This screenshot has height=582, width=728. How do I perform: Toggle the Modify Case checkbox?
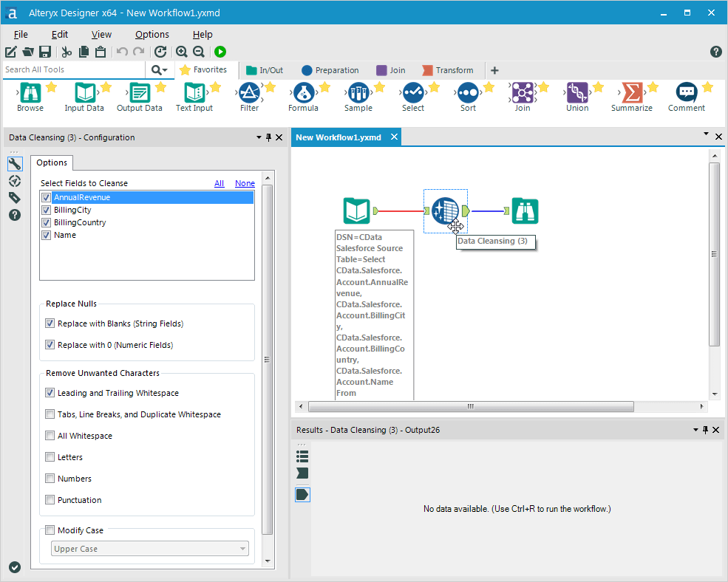[50, 530]
